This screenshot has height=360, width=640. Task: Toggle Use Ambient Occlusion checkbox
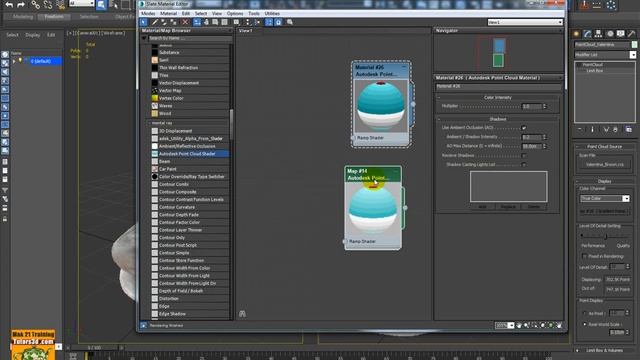pyautogui.click(x=524, y=128)
